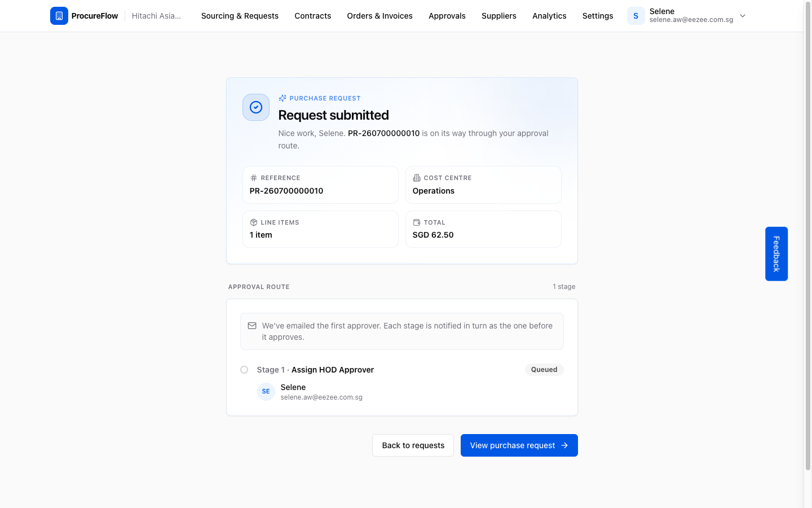Click the 1 stage count label
Viewport: 812px width, 508px height.
click(564, 287)
